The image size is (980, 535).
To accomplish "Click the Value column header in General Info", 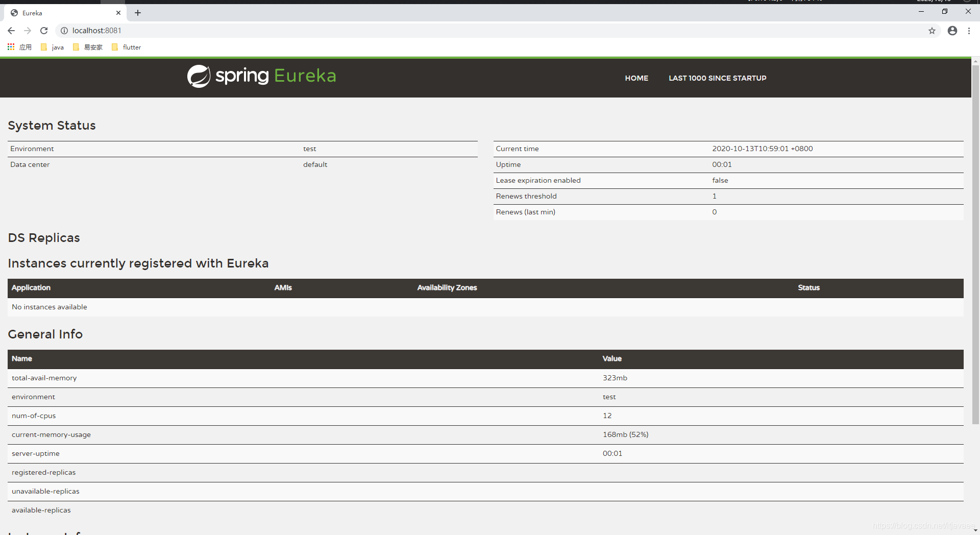I will point(611,359).
